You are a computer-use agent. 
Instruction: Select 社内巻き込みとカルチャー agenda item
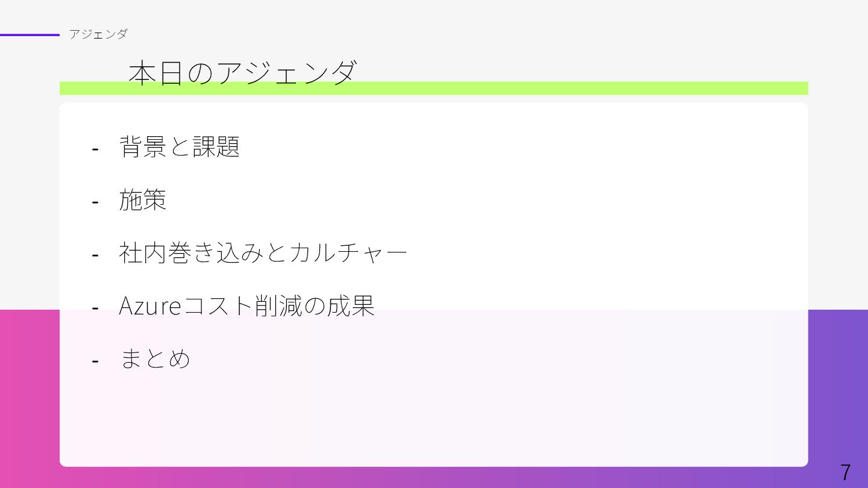[263, 253]
